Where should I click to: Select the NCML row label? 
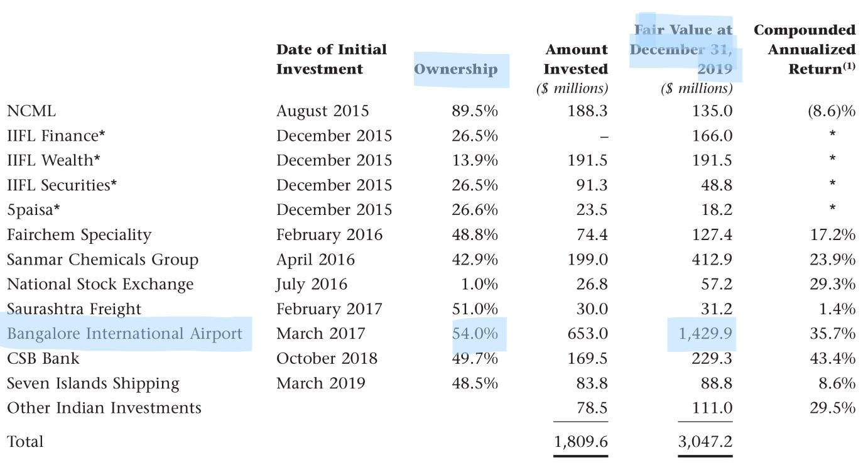(31, 111)
